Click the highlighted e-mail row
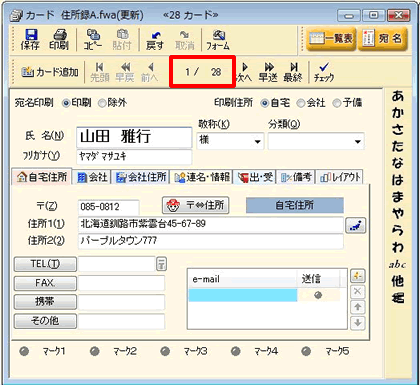Screen dimensions: 420x385 (243, 295)
